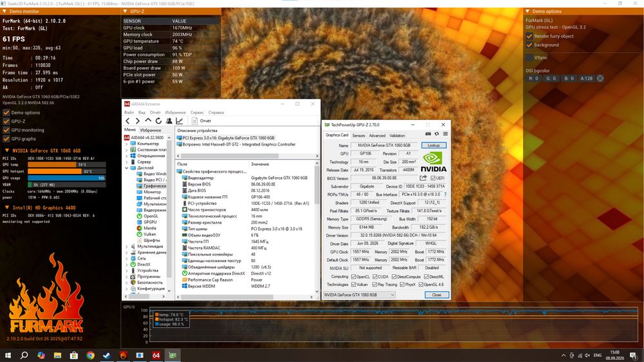Select Intel Haswell integrated graphics device

(x=236, y=144)
